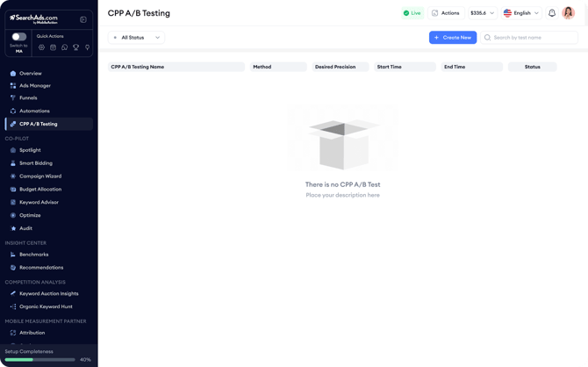Screen dimensions: 588x367
Task: Click the settings gear in Quick Actions
Action: [41, 47]
